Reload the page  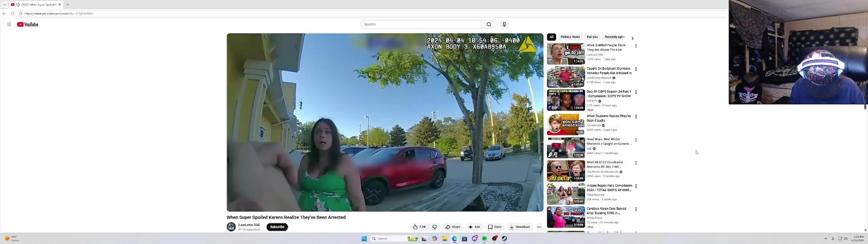(x=13, y=14)
